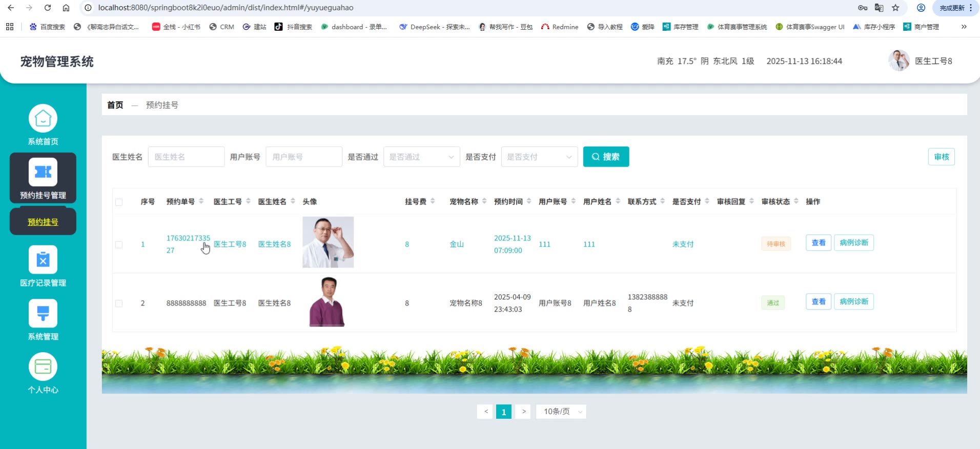Click 病例诊断 for the 金山 row
This screenshot has height=449, width=980.
pyautogui.click(x=854, y=242)
